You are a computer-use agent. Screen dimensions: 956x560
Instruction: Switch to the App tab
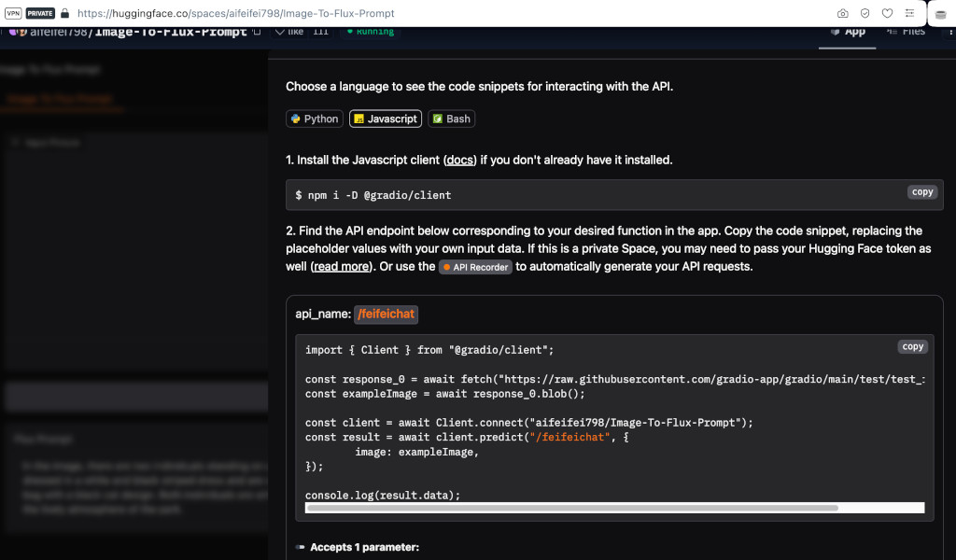tap(848, 32)
